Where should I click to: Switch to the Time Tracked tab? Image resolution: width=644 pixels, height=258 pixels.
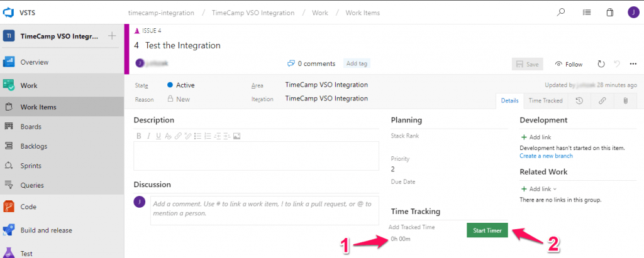[x=545, y=100]
